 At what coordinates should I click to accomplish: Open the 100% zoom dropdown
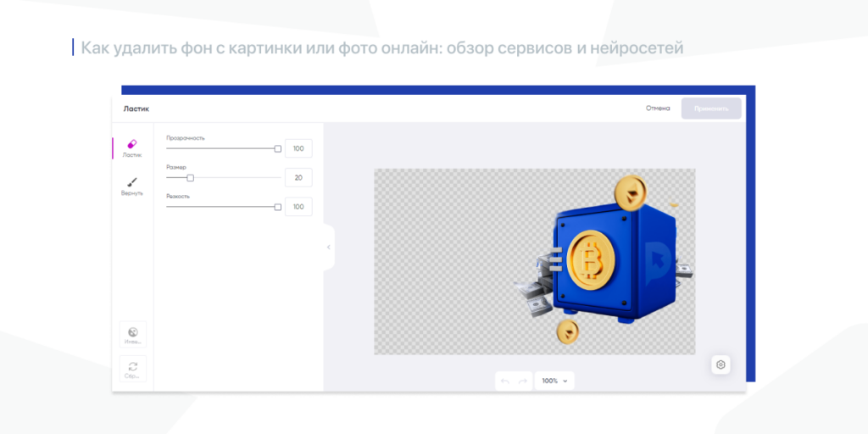click(554, 381)
